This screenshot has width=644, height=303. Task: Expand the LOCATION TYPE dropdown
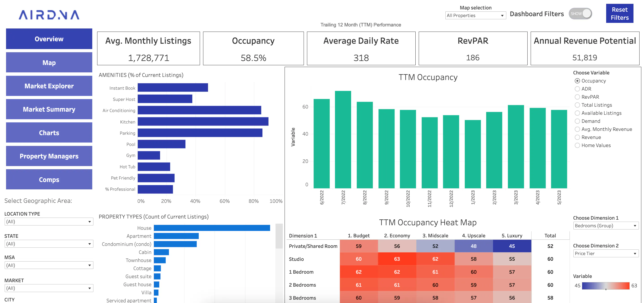[49, 222]
